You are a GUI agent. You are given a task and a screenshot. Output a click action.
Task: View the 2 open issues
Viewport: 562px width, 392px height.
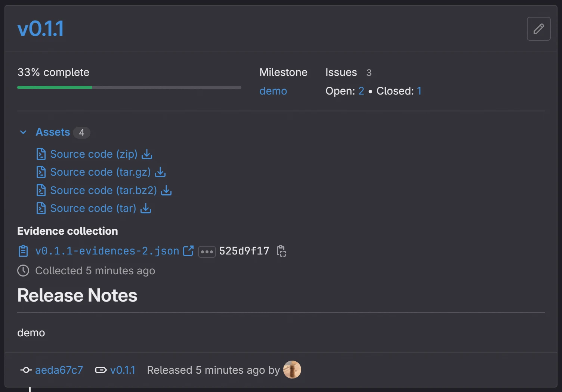(x=361, y=91)
